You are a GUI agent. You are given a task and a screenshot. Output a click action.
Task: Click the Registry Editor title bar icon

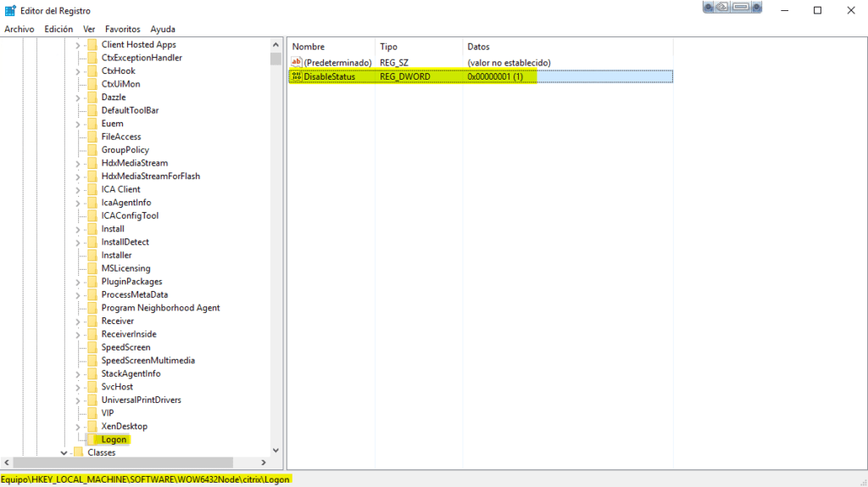10,10
